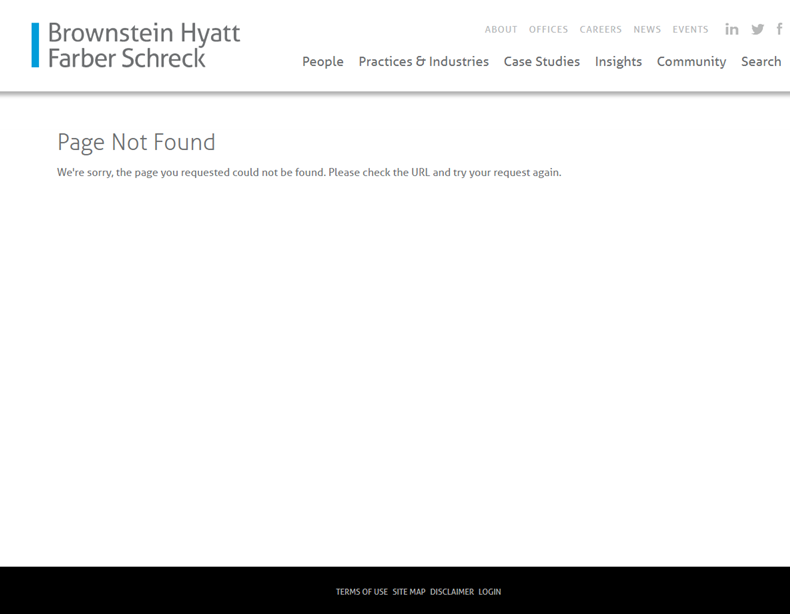Open the firm's LinkedIn page icon
Image resolution: width=790 pixels, height=614 pixels.
732,29
